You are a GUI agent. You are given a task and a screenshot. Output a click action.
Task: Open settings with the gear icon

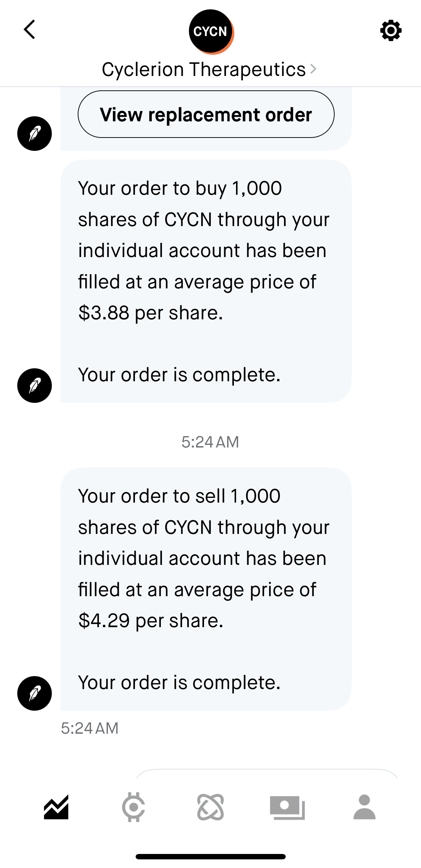click(x=391, y=31)
